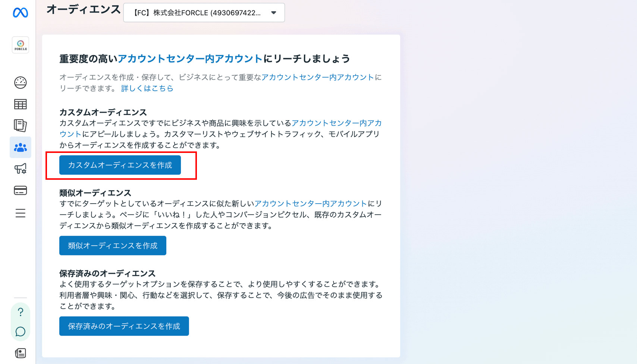
Task: Click the dropdown arrow of account selector
Action: click(x=274, y=13)
